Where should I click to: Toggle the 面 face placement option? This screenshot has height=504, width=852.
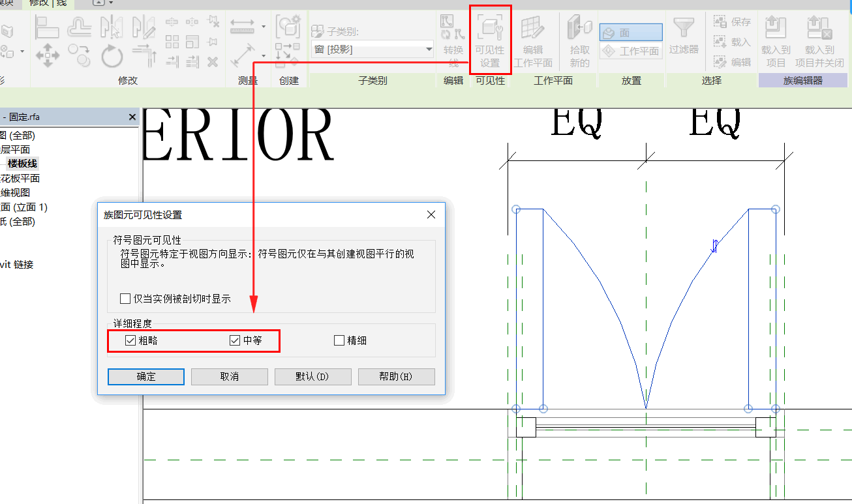(631, 33)
